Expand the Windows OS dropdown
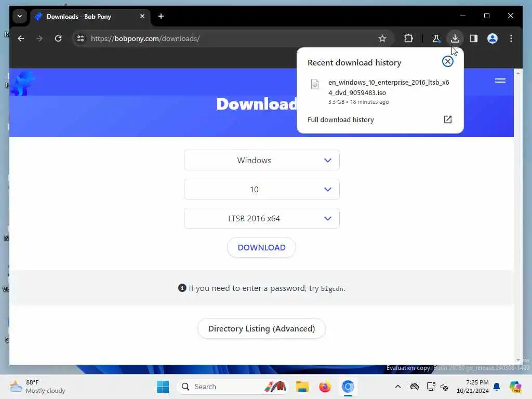Viewport: 532px width, 399px height. (x=262, y=160)
